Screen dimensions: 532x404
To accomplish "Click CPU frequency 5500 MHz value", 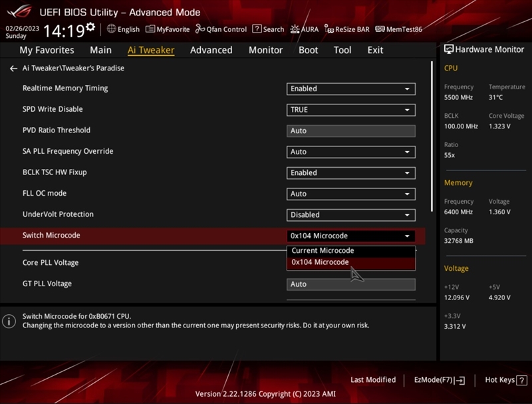I will [458, 97].
